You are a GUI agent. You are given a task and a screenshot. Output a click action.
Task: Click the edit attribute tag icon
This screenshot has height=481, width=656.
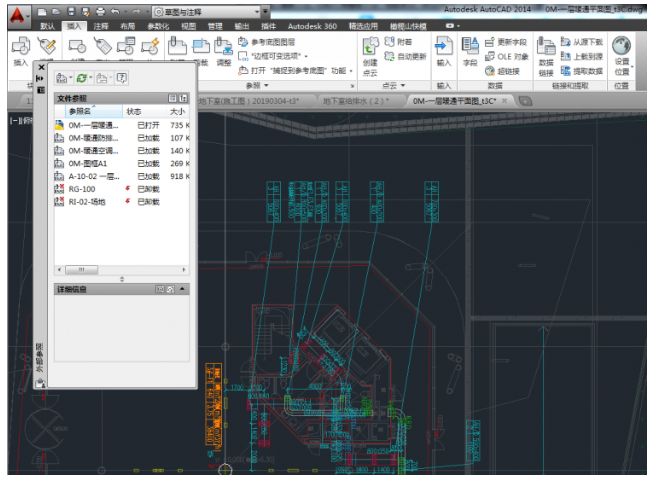(46, 46)
